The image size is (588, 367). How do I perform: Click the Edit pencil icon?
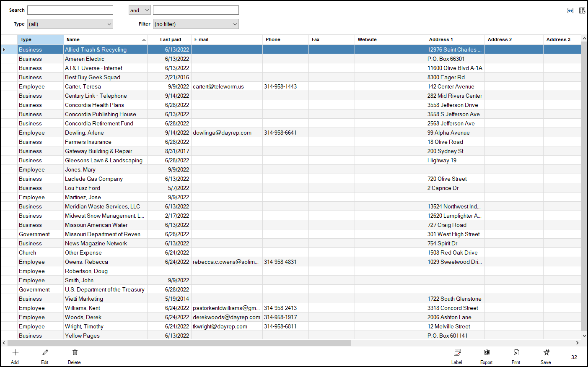click(45, 353)
